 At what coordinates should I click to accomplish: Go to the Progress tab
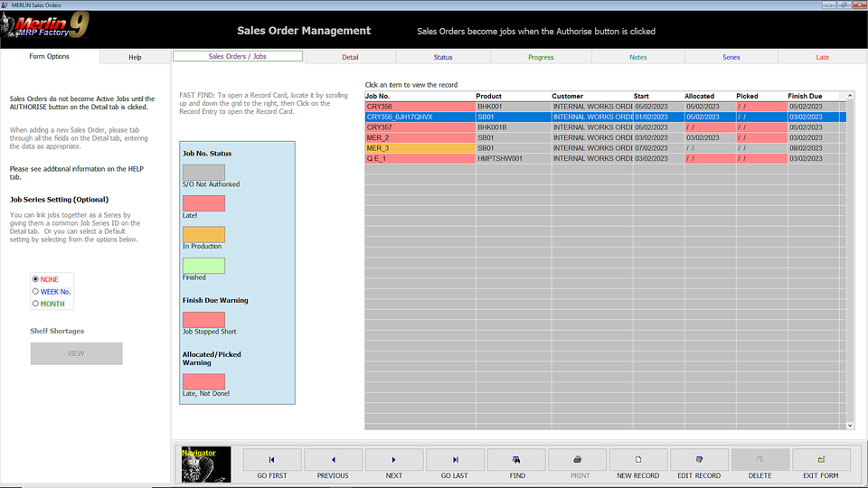click(x=541, y=57)
